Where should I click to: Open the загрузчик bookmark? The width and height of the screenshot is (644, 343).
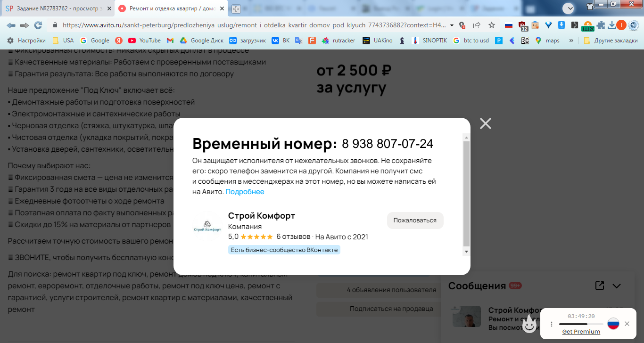pos(248,41)
